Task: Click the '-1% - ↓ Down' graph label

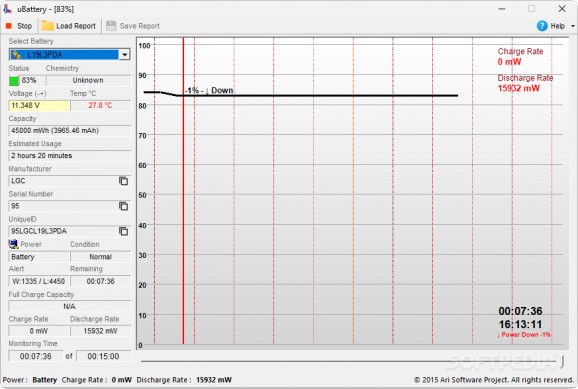Action: [x=209, y=91]
